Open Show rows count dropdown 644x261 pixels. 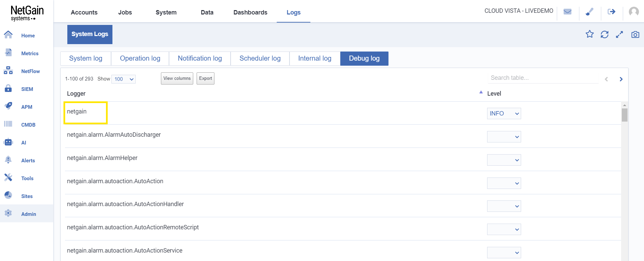[x=124, y=79]
